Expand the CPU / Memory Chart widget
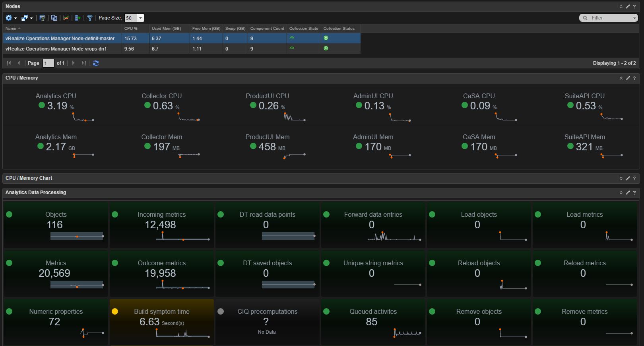The height and width of the screenshot is (346, 644). (621, 178)
